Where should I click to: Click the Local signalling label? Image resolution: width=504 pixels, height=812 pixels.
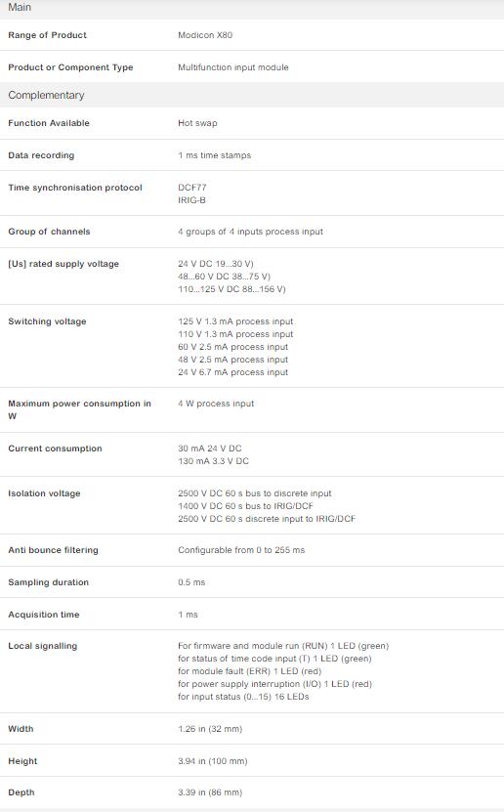point(42,646)
